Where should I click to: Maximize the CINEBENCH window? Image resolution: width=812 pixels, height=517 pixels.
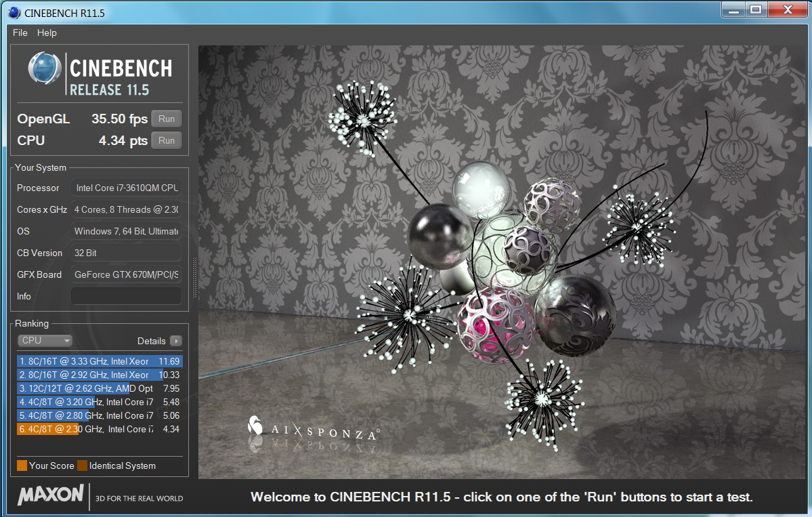(756, 10)
